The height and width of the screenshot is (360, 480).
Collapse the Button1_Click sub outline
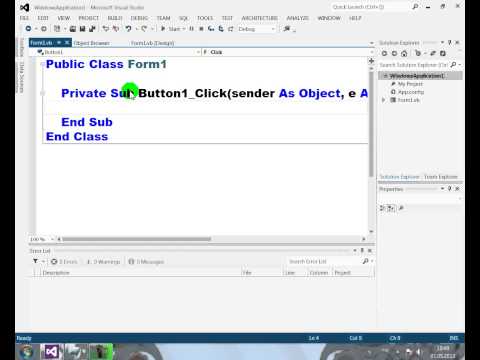tap(42, 93)
